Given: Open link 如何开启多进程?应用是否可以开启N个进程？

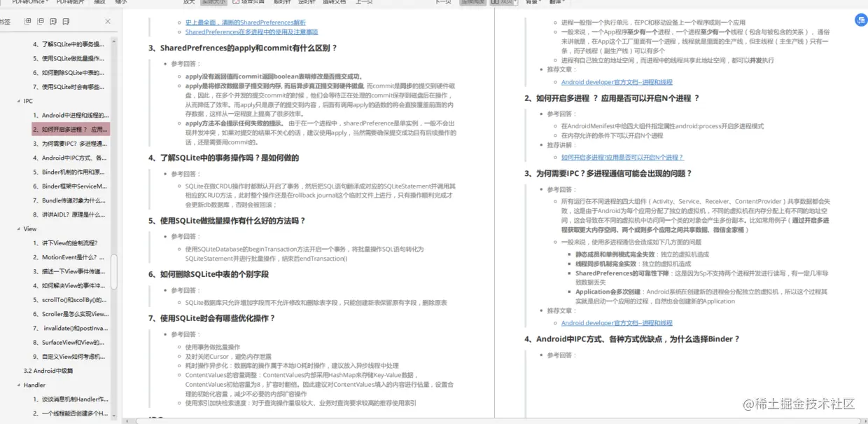Looking at the screenshot, I should click(622, 157).
